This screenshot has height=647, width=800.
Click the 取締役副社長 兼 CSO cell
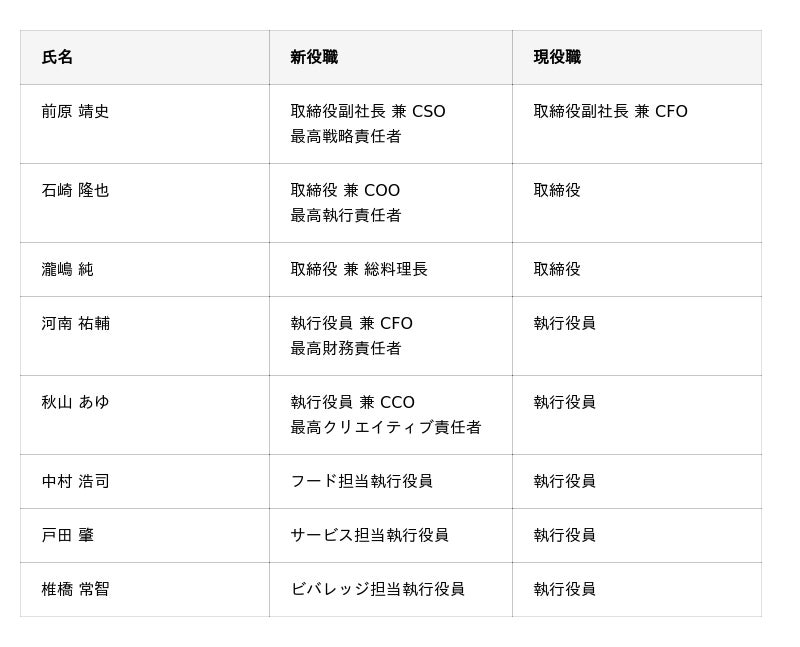tap(368, 112)
